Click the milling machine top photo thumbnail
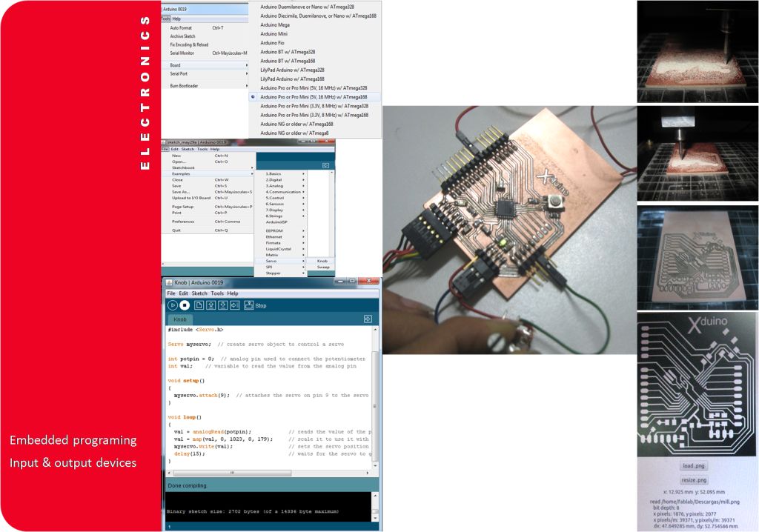This screenshot has height=532, width=759. (697, 51)
